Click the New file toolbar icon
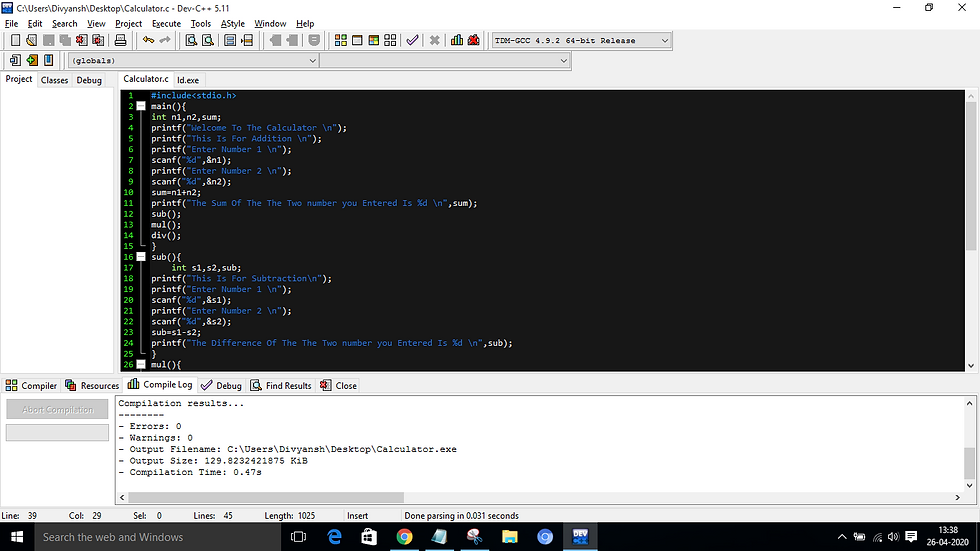 15,40
